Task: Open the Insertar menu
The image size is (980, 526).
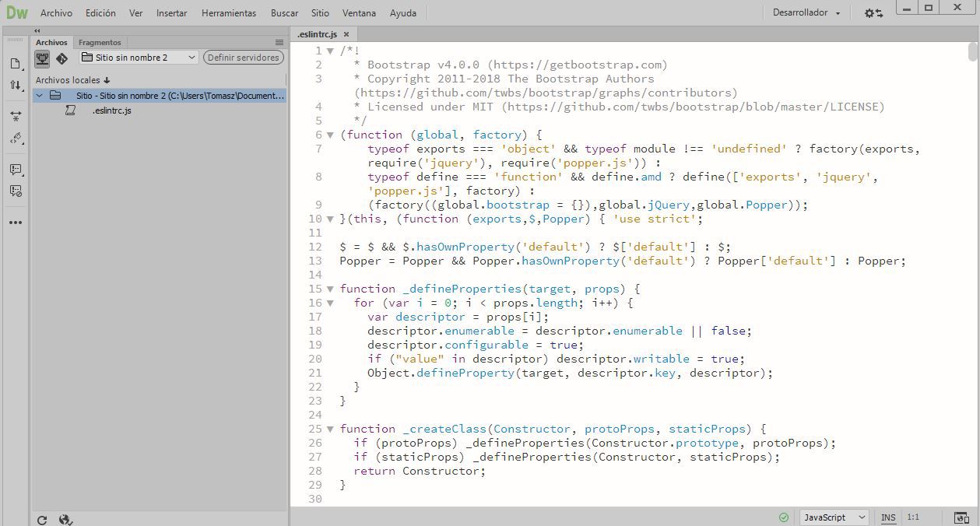Action: [171, 12]
